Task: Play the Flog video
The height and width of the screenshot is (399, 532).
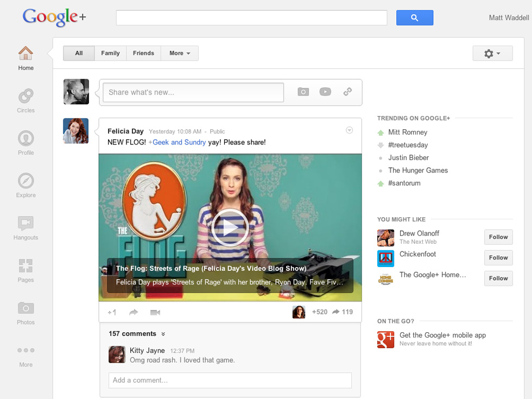Action: click(x=230, y=227)
